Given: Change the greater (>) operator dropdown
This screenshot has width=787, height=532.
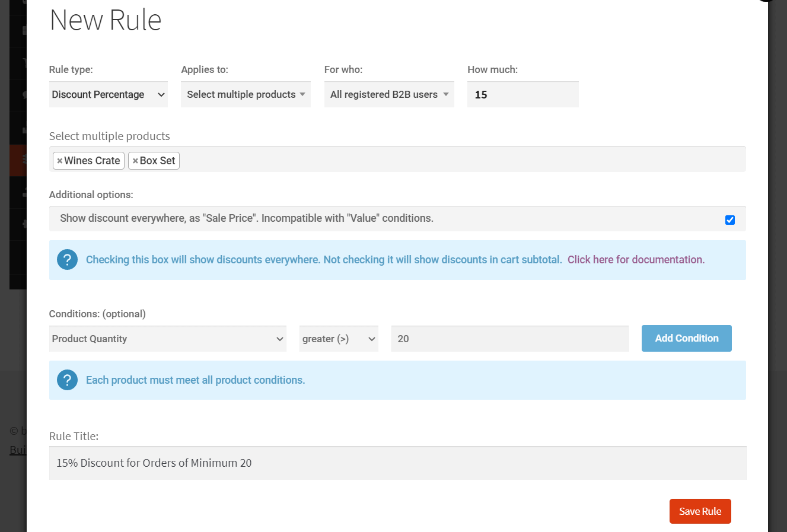Looking at the screenshot, I should point(339,339).
